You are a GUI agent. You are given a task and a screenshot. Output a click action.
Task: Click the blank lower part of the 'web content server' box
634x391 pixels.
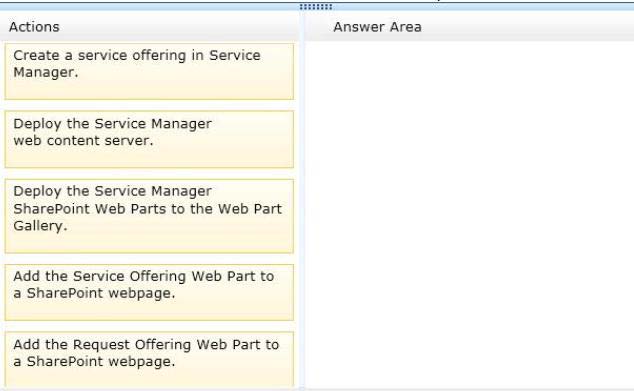tap(149, 158)
